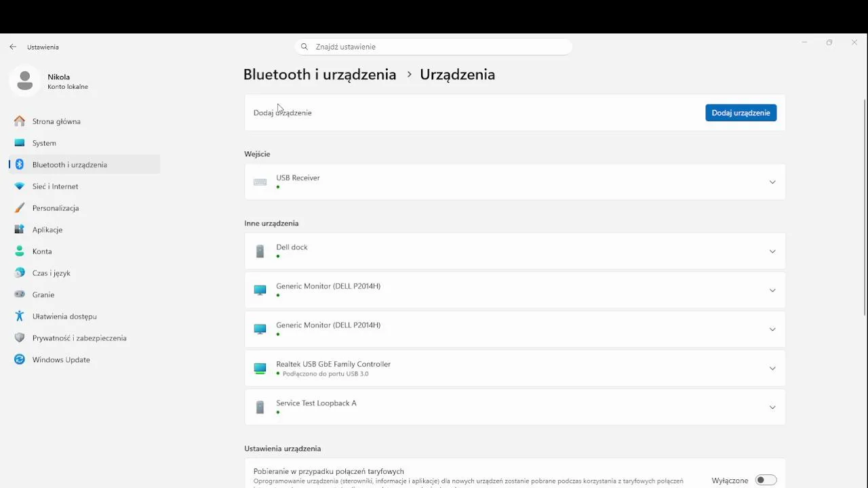The height and width of the screenshot is (488, 868).
Task: Click the Inne urządzenia section heading
Action: click(271, 223)
